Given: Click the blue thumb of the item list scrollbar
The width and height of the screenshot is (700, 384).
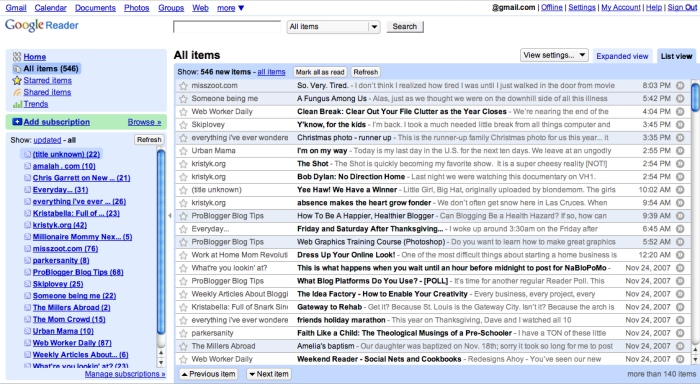Looking at the screenshot, I should (695, 96).
